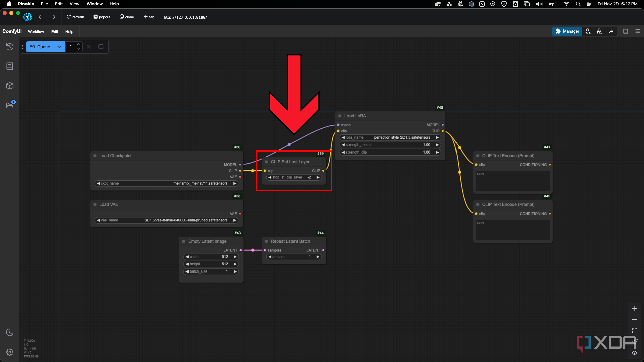Refresh the Pinokio page
This screenshot has width=644, height=362.
[75, 17]
